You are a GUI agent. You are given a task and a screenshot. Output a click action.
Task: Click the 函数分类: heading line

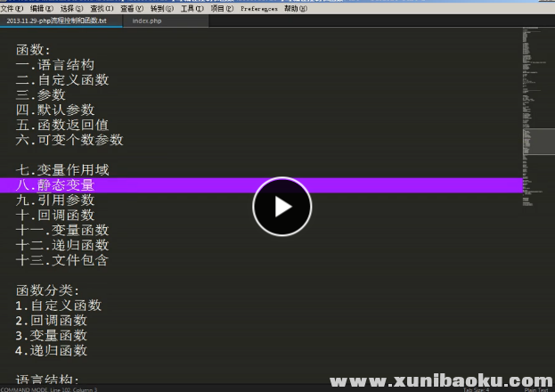pyautogui.click(x=48, y=290)
